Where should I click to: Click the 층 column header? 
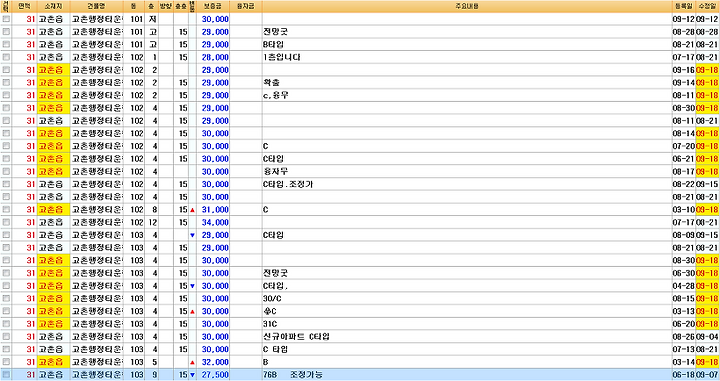[x=152, y=6]
